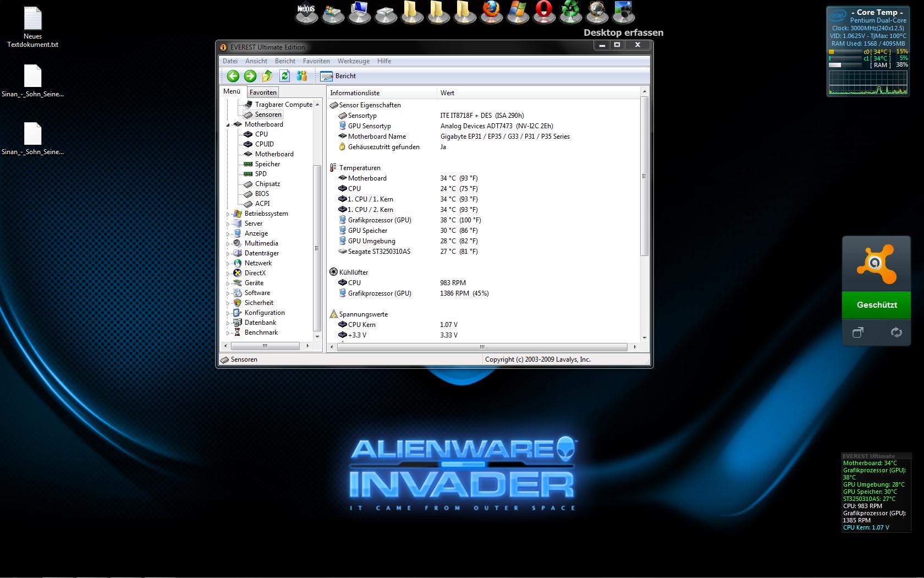Click the avast widget refresh arrows icon

[x=896, y=332]
